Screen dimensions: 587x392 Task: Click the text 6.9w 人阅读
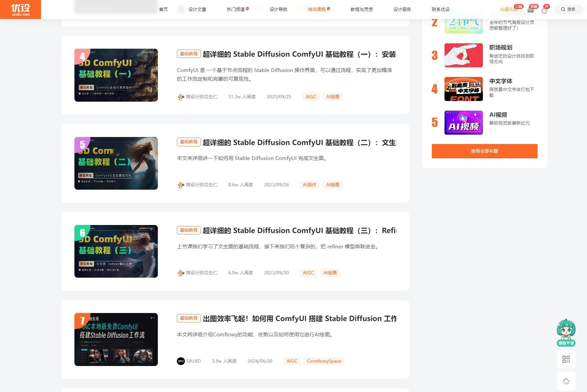coord(241,273)
